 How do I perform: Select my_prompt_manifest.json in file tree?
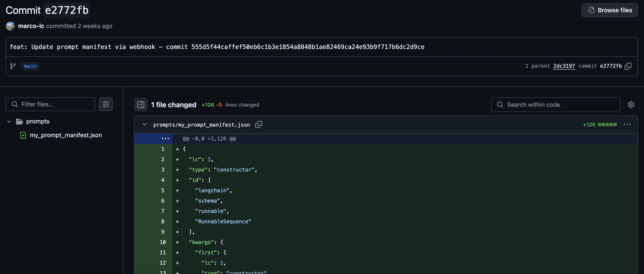coord(66,135)
